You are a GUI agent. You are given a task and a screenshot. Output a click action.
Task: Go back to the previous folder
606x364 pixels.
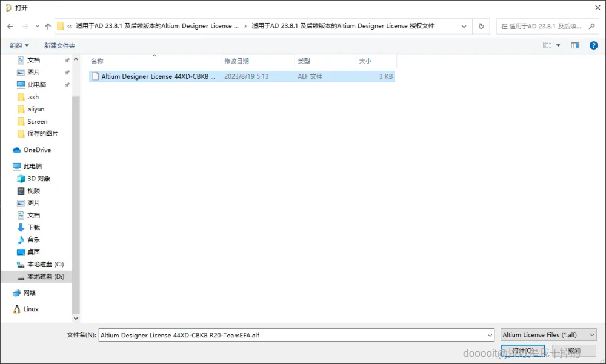[10, 26]
